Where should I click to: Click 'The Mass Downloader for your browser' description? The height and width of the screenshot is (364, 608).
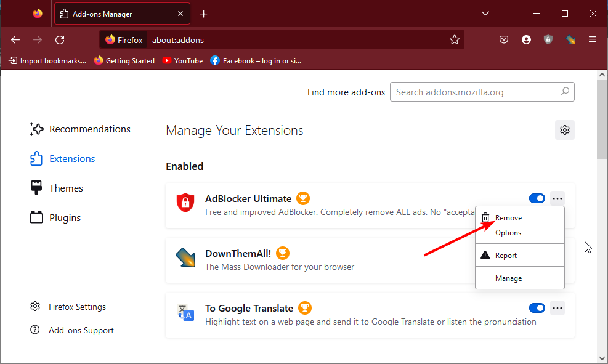280,267
